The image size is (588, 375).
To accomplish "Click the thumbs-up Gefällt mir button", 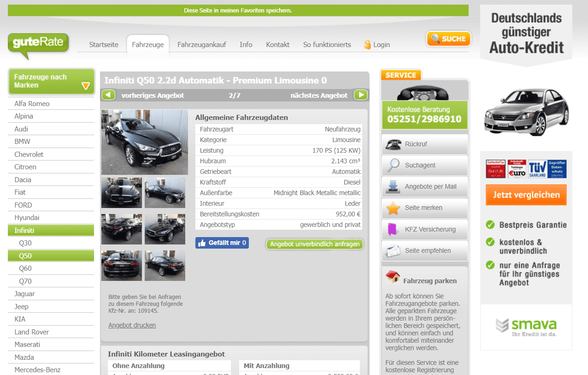I will 222,243.
